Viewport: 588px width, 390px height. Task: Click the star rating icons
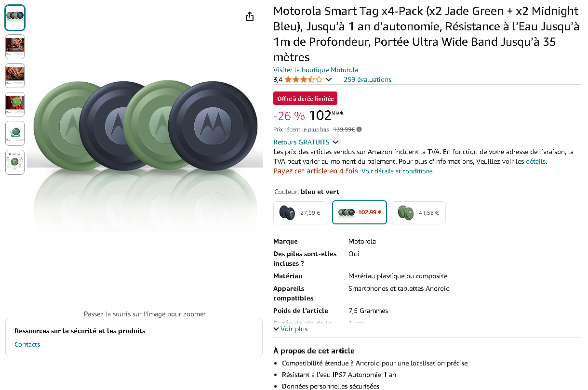coord(303,79)
